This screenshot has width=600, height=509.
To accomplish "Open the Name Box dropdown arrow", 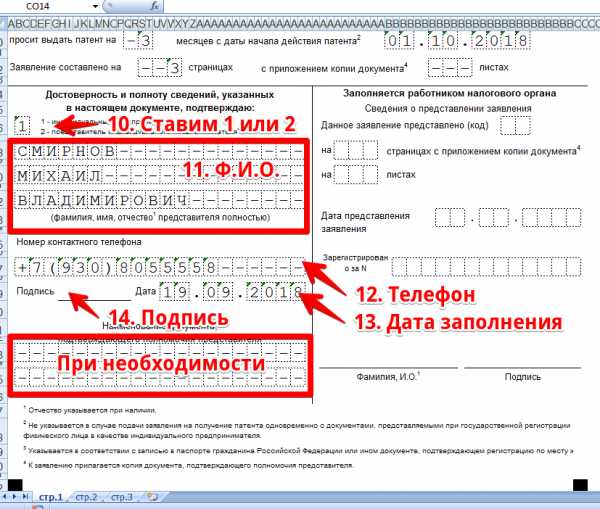I will click(95, 6).
